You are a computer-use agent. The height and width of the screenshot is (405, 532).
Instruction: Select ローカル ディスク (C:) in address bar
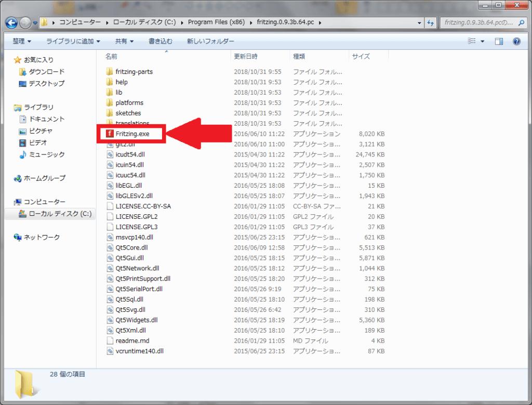coord(144,22)
